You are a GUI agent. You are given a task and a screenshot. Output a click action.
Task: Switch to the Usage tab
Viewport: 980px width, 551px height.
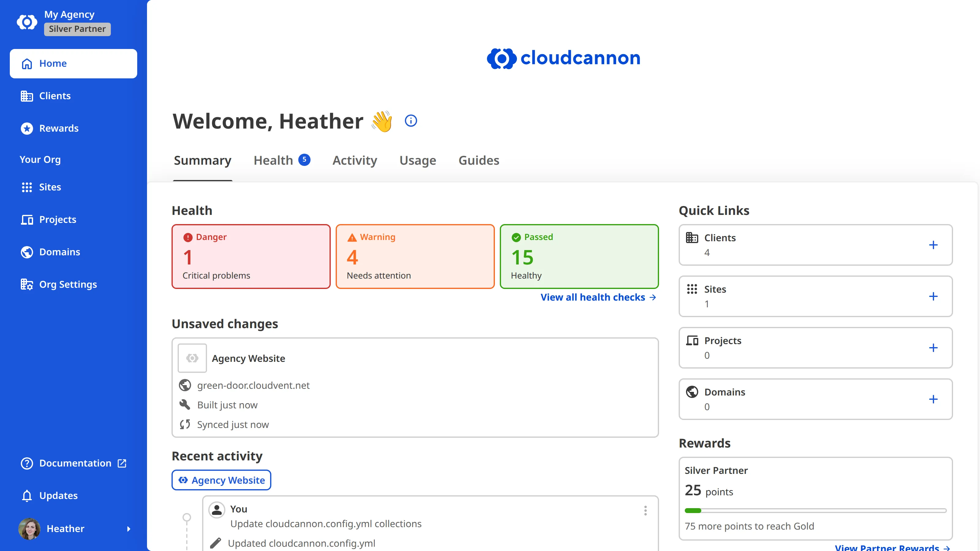pos(418,160)
